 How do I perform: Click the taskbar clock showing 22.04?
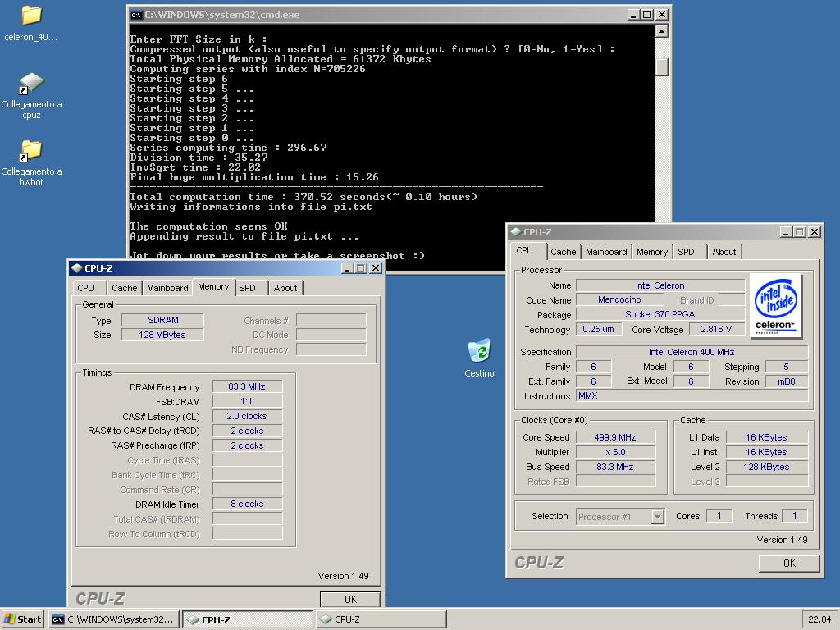[819, 619]
